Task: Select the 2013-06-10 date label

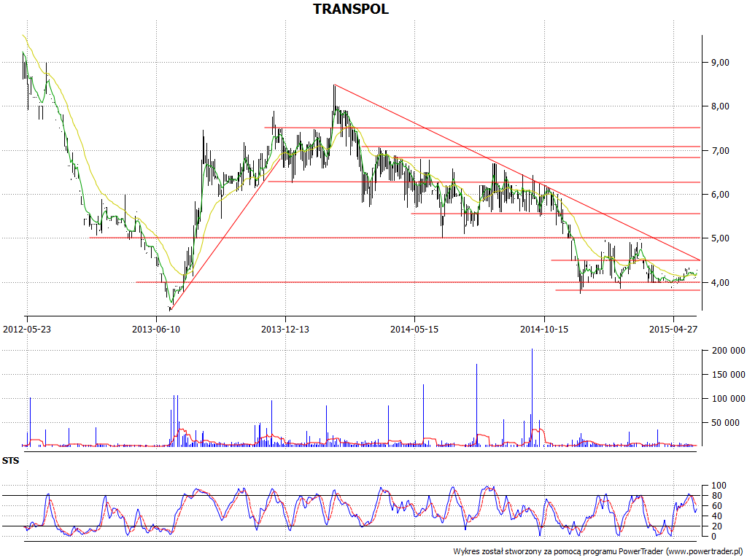Action: tap(156, 329)
